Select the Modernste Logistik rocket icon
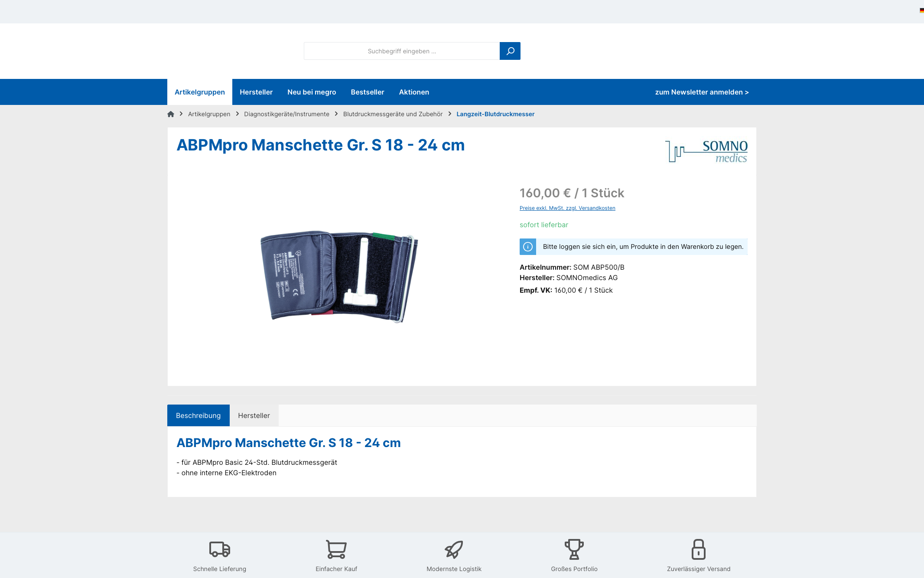Image resolution: width=924 pixels, height=578 pixels. click(x=454, y=549)
